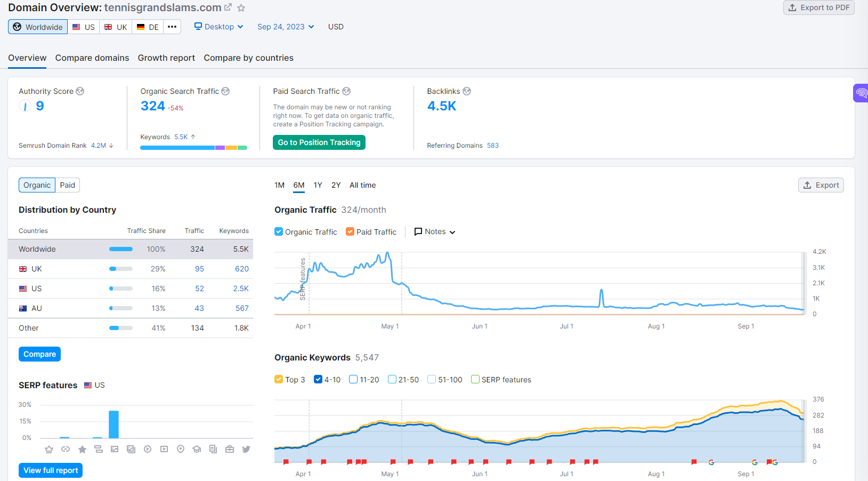
Task: Switch to Paid distribution toggle
Action: point(68,185)
